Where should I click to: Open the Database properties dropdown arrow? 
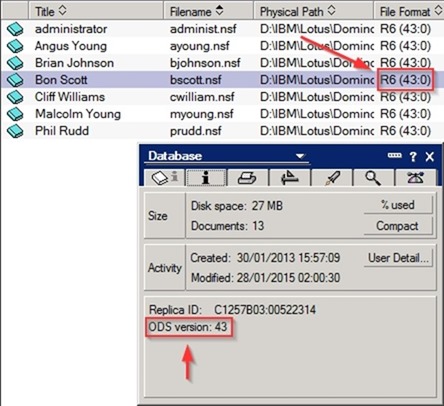pos(300,156)
